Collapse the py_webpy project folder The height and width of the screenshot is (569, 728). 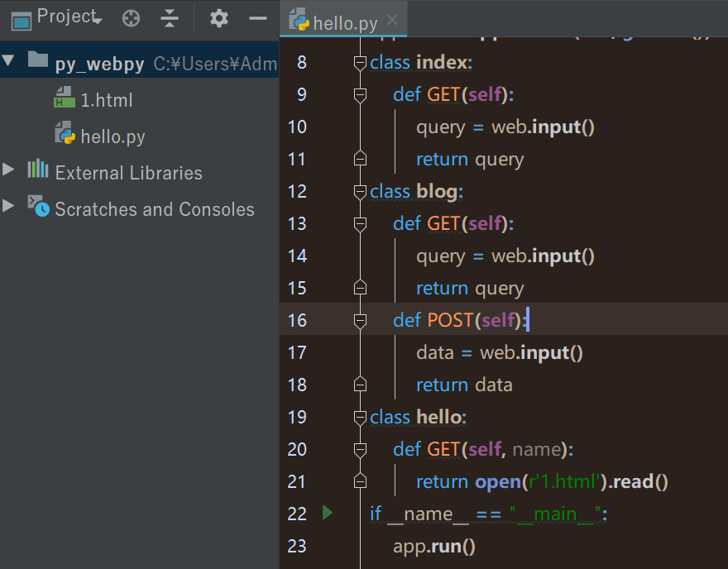pyautogui.click(x=9, y=61)
